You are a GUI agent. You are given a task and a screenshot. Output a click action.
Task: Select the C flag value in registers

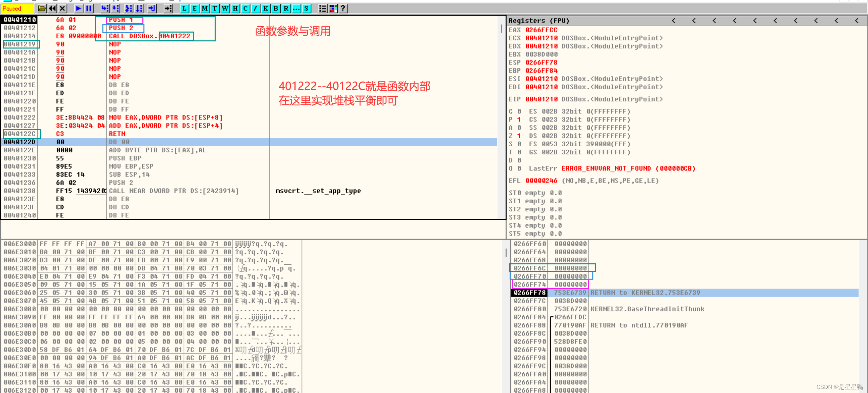tap(519, 111)
